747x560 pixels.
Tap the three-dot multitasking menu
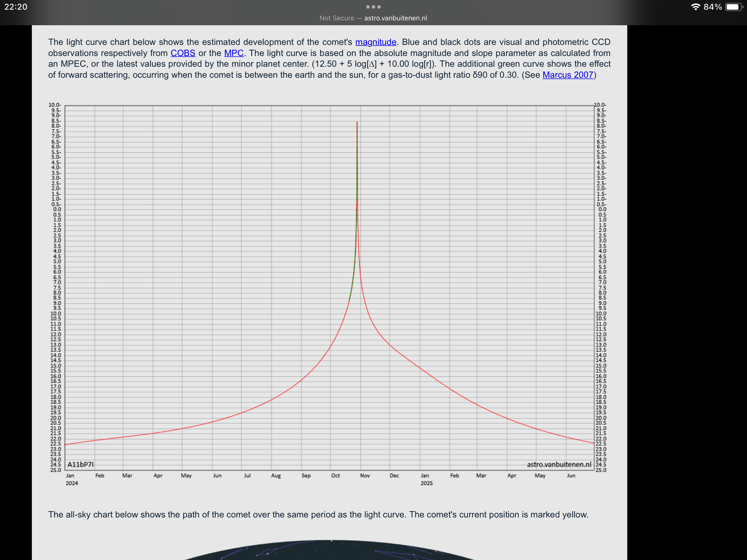click(373, 7)
